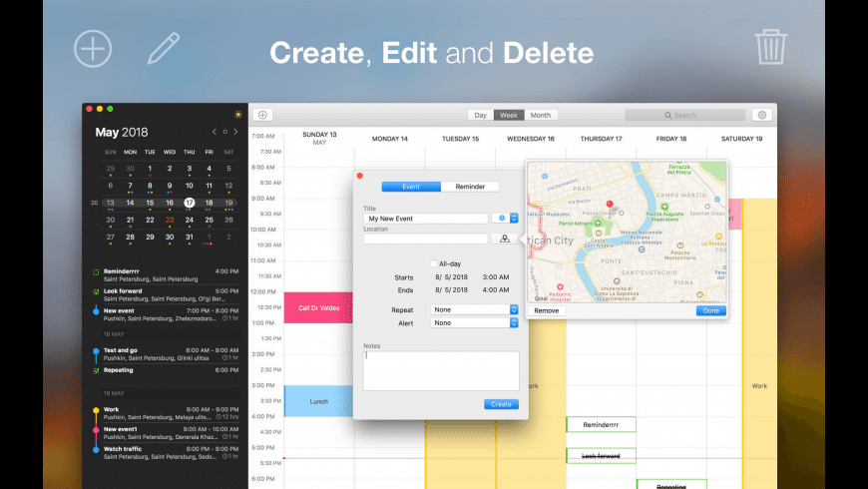Focus the Search field in toolbar
Screen dimensions: 868x489
pyautogui.click(x=684, y=115)
